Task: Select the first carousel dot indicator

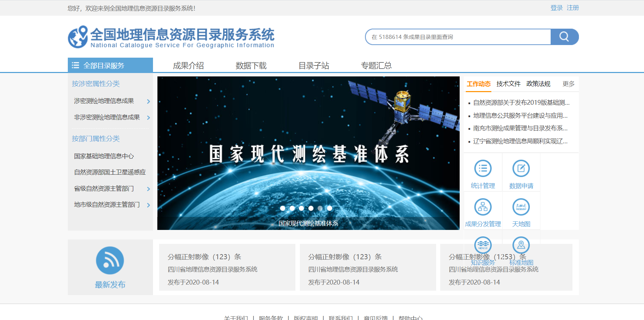Action: point(282,208)
